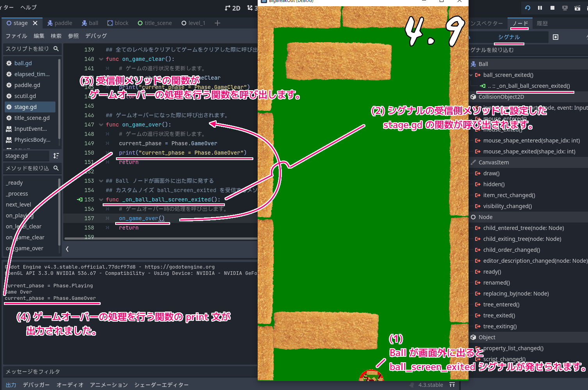Viewport: 588px width, 390px height.
Task: Collapse the CollisionObject2D category header
Action: tap(528, 97)
